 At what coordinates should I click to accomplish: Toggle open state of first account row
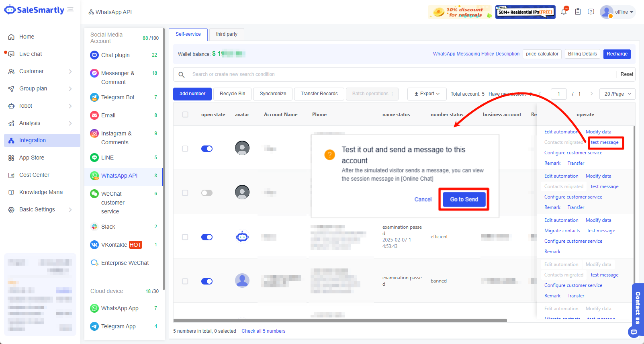coord(207,149)
